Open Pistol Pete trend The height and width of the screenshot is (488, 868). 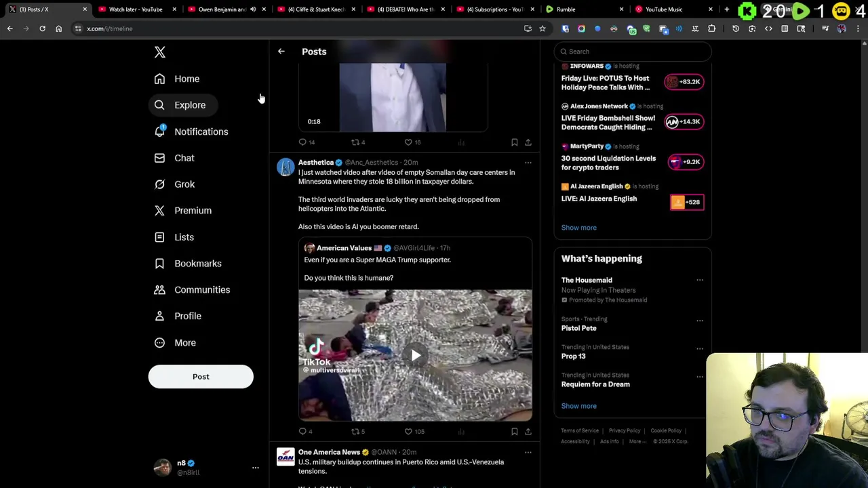coord(579,328)
